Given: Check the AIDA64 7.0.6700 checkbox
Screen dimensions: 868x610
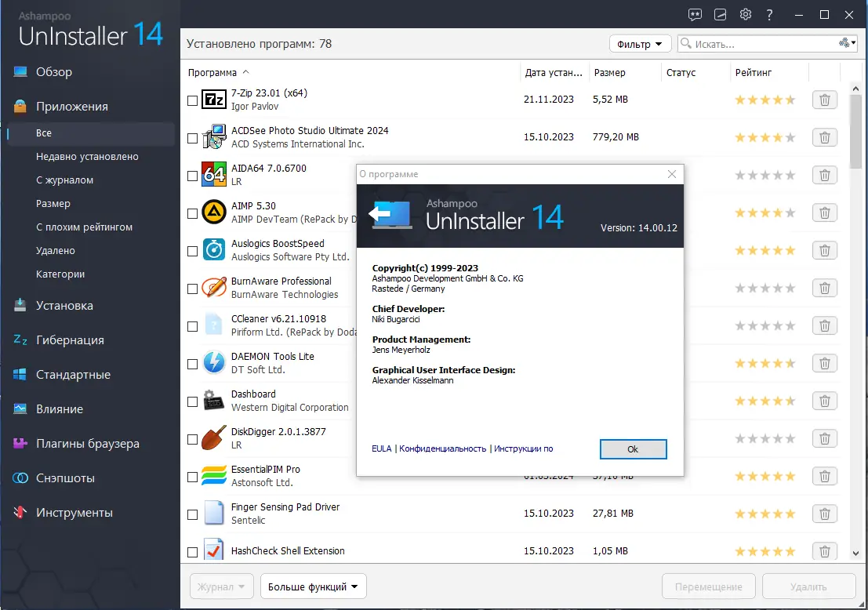Looking at the screenshot, I should [x=192, y=176].
